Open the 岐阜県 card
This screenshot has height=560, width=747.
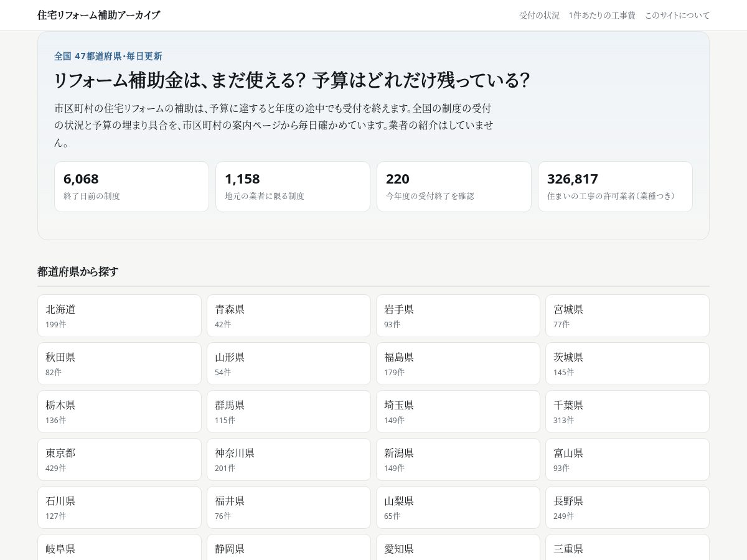pyautogui.click(x=120, y=547)
